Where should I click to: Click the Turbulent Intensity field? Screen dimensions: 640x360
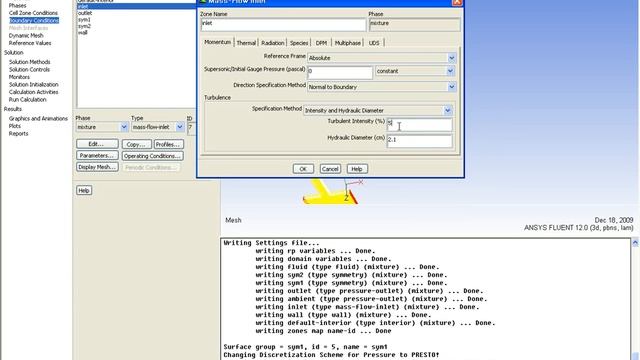pos(419,124)
